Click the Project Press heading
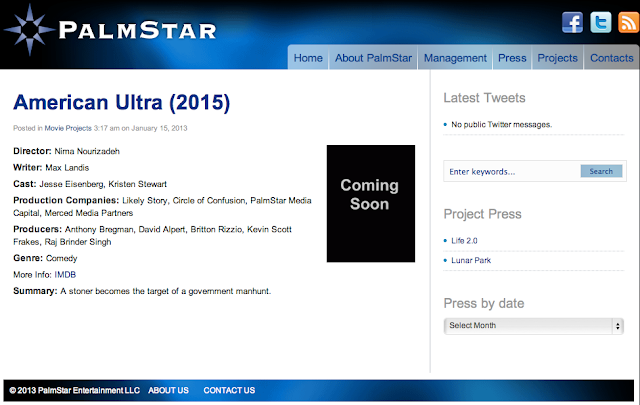This screenshot has width=640, height=405. [482, 214]
